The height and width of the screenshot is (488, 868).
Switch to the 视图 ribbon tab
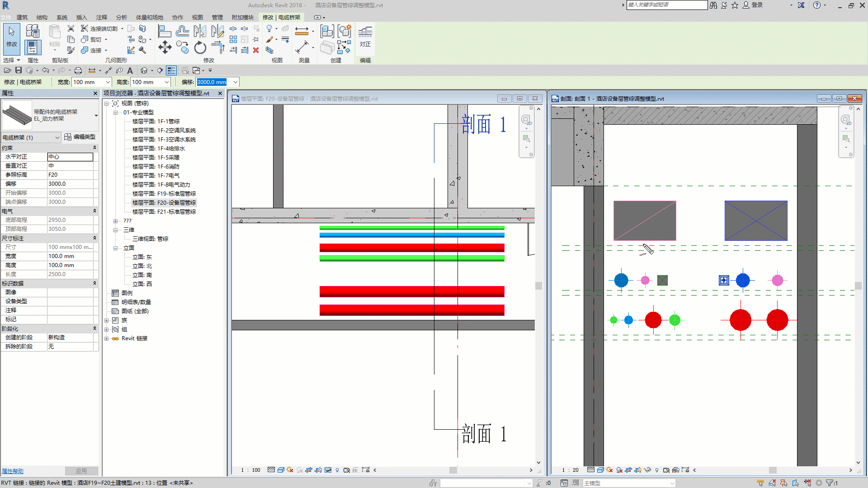[197, 17]
